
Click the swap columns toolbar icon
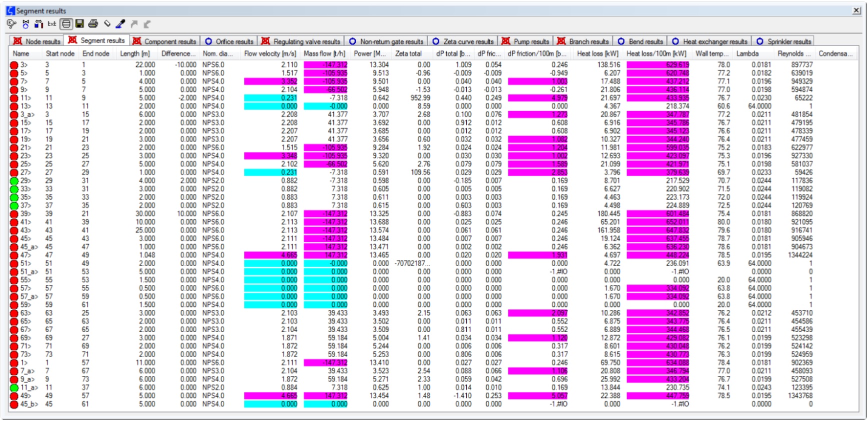(39, 23)
